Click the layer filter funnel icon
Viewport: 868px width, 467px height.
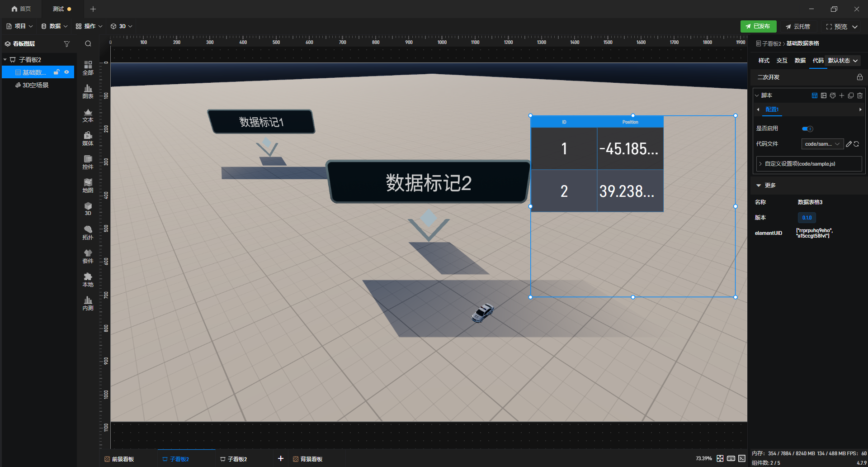[67, 44]
